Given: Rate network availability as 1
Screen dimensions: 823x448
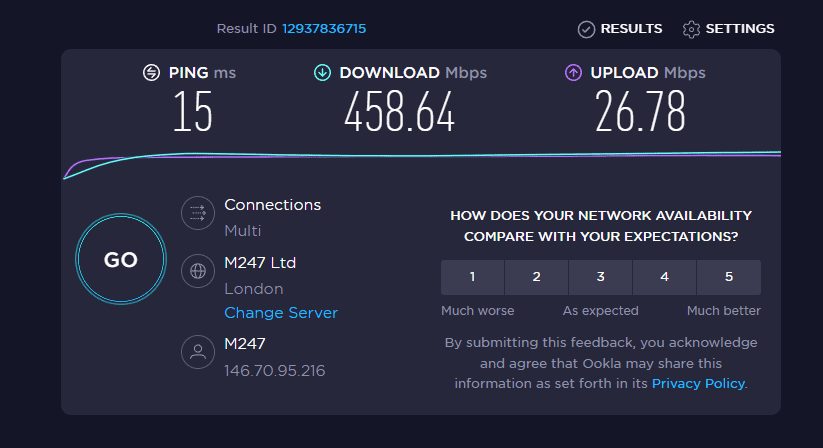Looking at the screenshot, I should [x=472, y=277].
